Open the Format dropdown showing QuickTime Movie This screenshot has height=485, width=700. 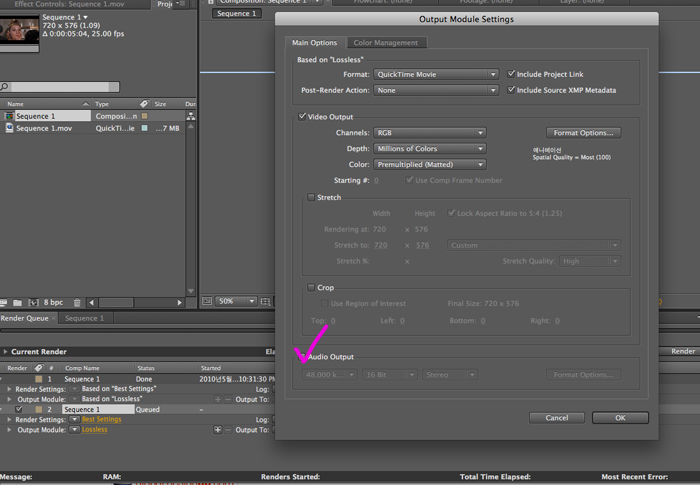(436, 74)
